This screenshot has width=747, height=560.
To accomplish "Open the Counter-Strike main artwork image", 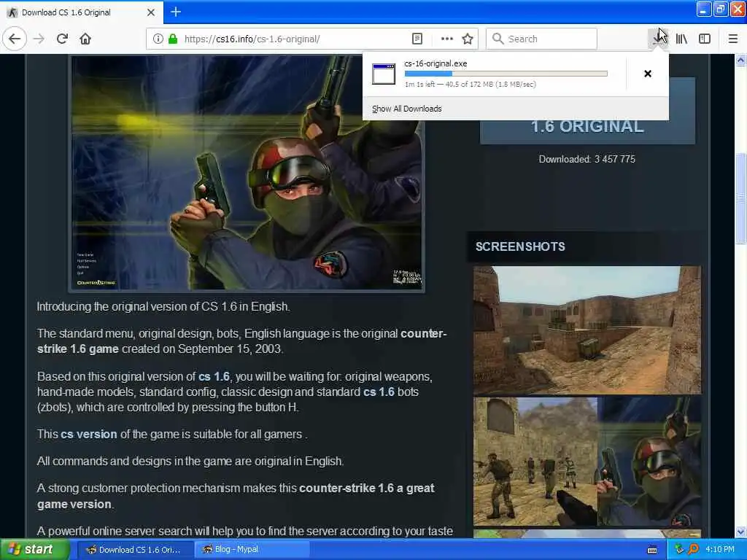I will click(x=247, y=173).
